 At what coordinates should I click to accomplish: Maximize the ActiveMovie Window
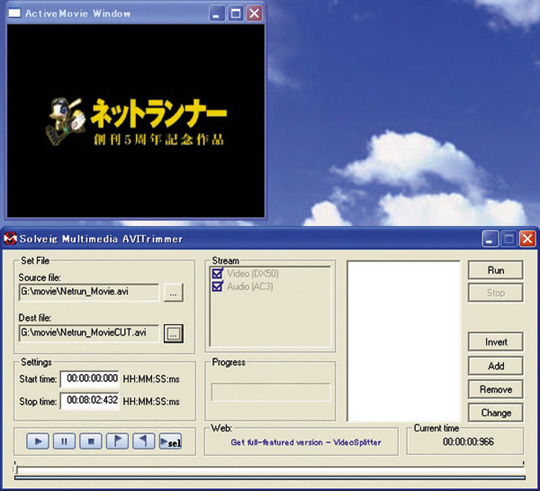pyautogui.click(x=236, y=14)
